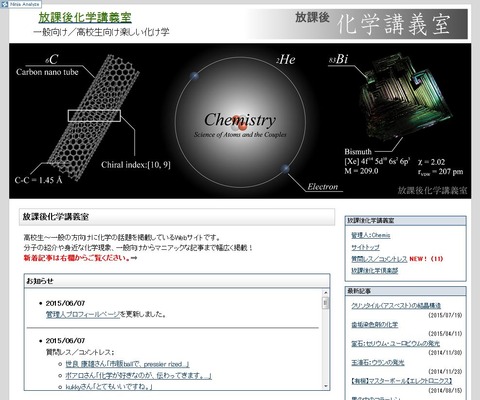This screenshot has width=480, height=400.
Task: Click the (2015/07/19) article date
Action: click(x=445, y=315)
